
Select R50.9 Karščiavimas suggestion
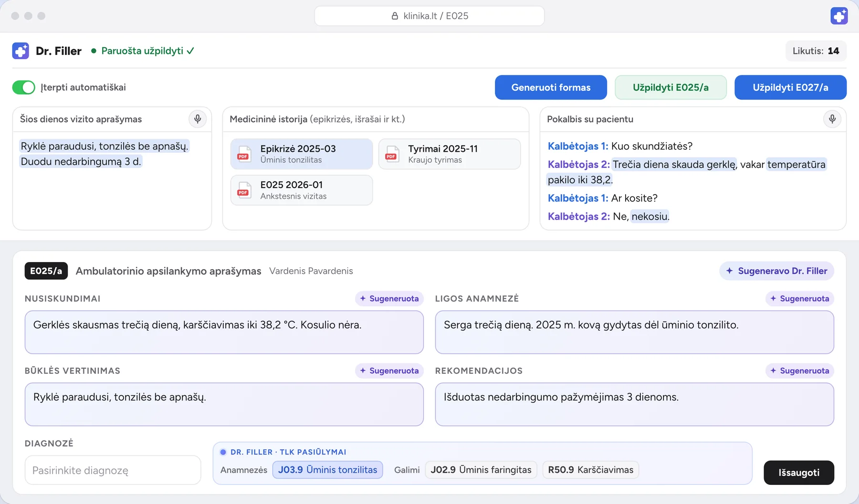[591, 470]
